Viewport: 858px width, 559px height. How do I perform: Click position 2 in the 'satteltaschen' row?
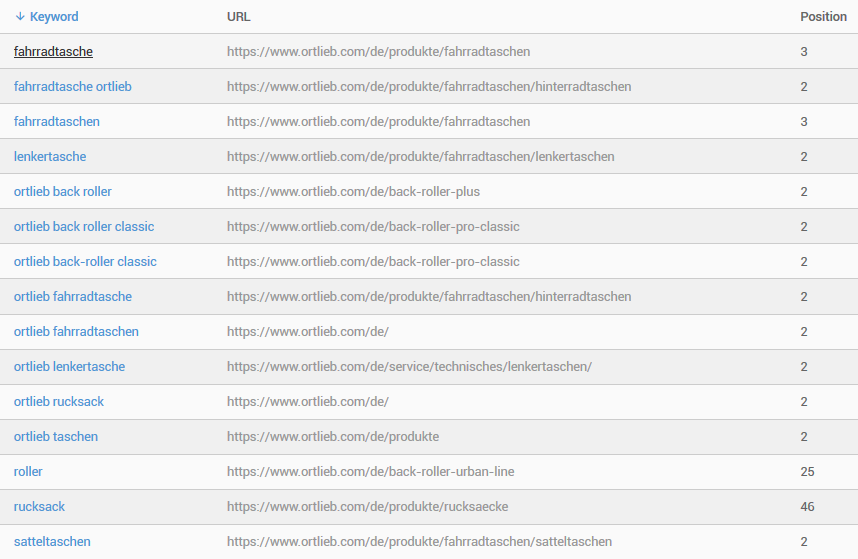(804, 541)
